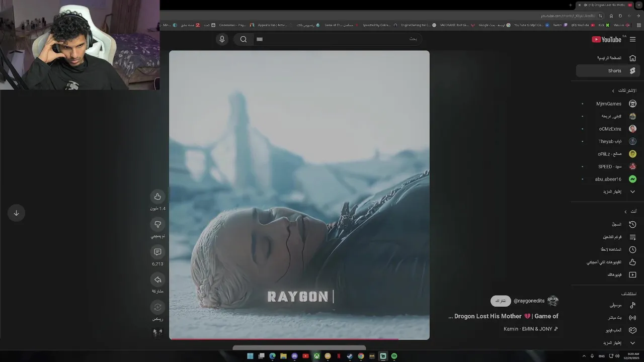The height and width of the screenshot is (362, 644).
Task: Open the MjrmGames subscription
Action: click(x=608, y=104)
